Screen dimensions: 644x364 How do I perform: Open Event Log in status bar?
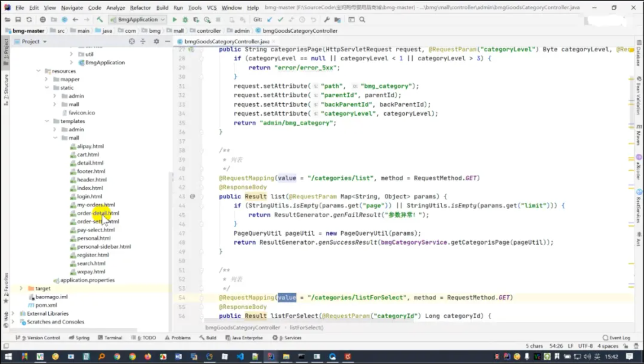(616, 338)
